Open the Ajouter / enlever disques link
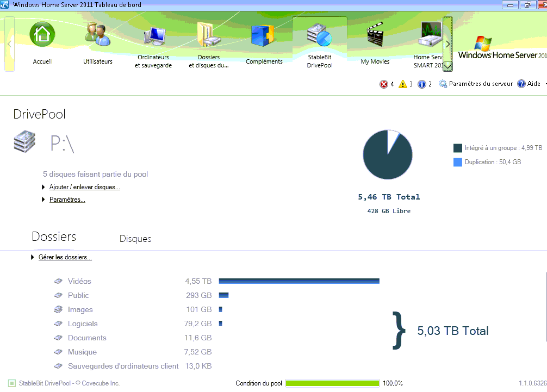Screen dimensions: 547x392 pyautogui.click(x=85, y=187)
